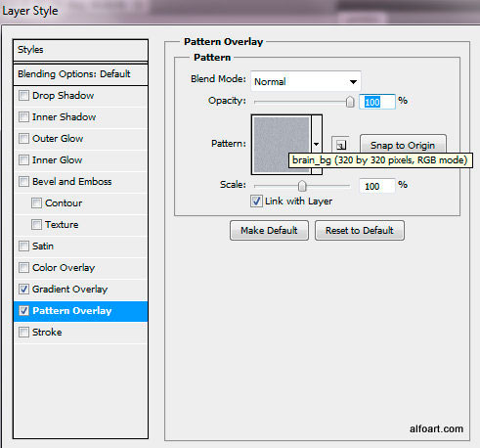The height and width of the screenshot is (448, 480).
Task: Tick the Inner Glow checkbox
Action: tap(23, 160)
